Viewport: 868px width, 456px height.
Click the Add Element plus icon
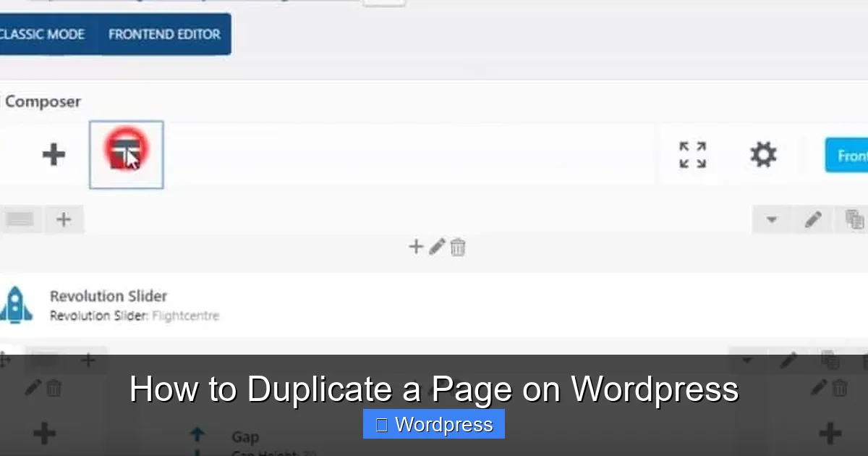coord(54,154)
